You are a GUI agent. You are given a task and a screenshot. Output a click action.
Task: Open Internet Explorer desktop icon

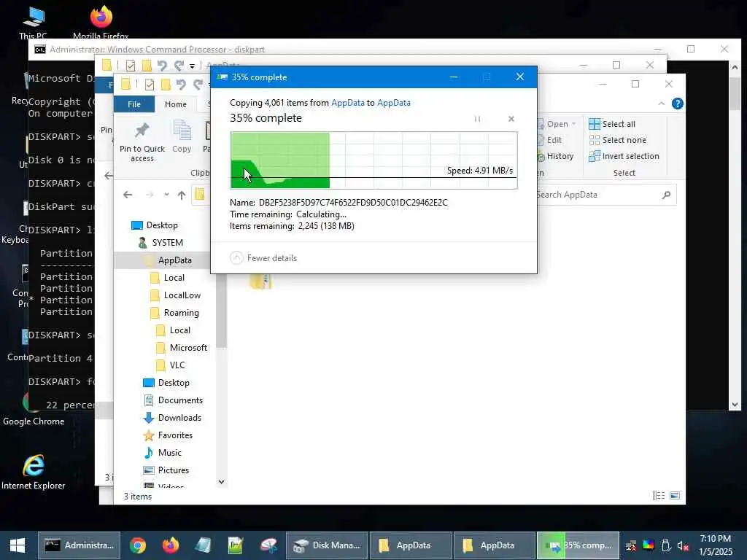[x=34, y=472]
